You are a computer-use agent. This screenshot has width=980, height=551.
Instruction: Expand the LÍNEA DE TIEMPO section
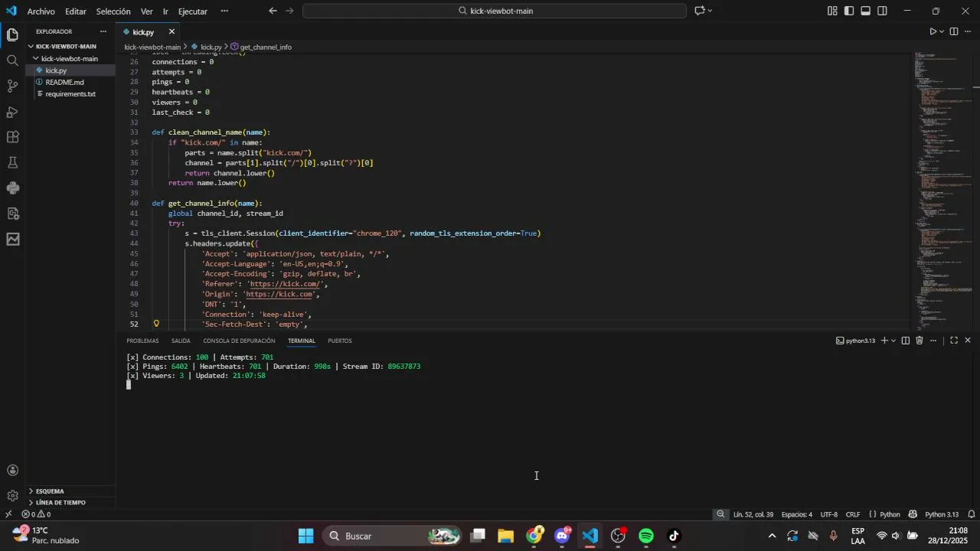(70, 503)
